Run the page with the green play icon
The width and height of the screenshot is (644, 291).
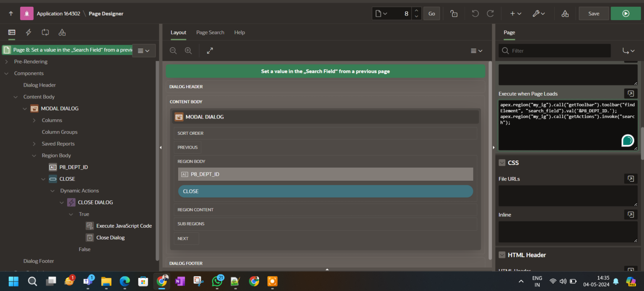pyautogui.click(x=626, y=13)
